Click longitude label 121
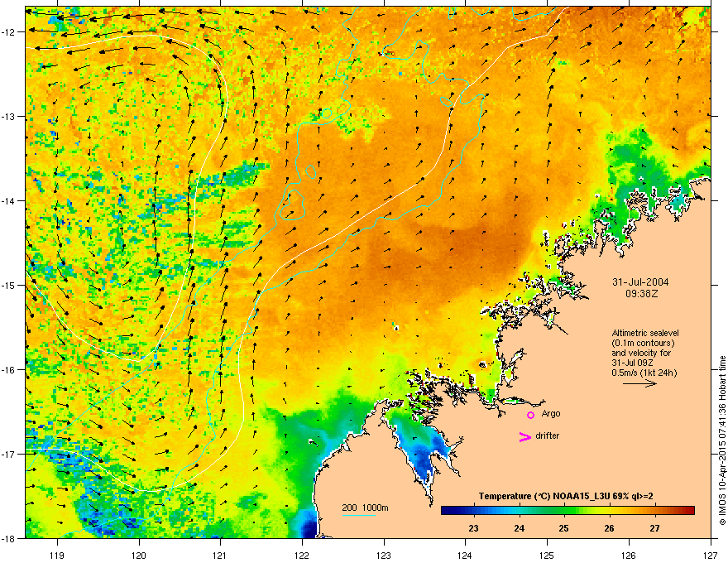Image resolution: width=728 pixels, height=563 pixels. (220, 556)
